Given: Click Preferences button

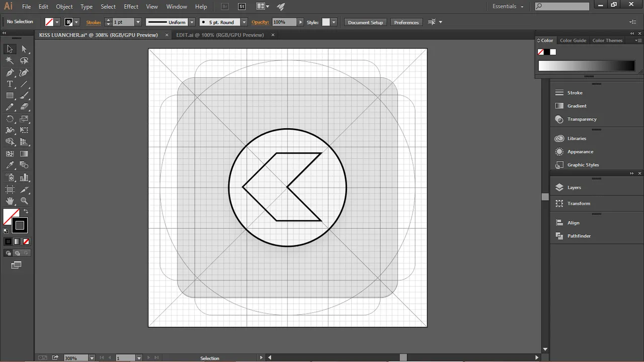Looking at the screenshot, I should [407, 22].
